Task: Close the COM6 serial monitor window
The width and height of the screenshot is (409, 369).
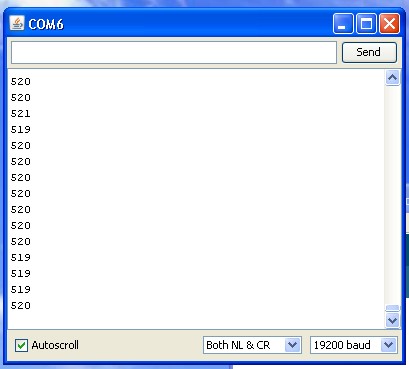Action: (x=389, y=24)
